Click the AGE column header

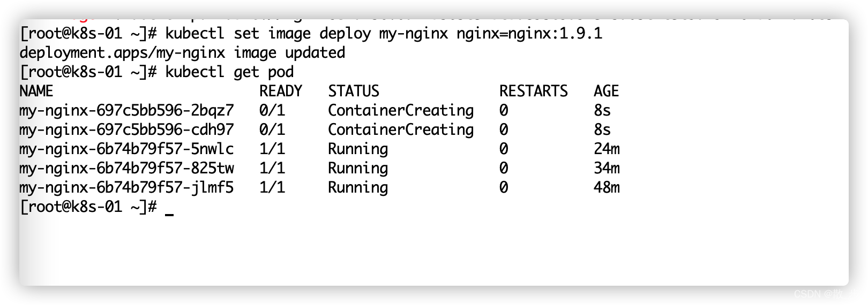607,91
